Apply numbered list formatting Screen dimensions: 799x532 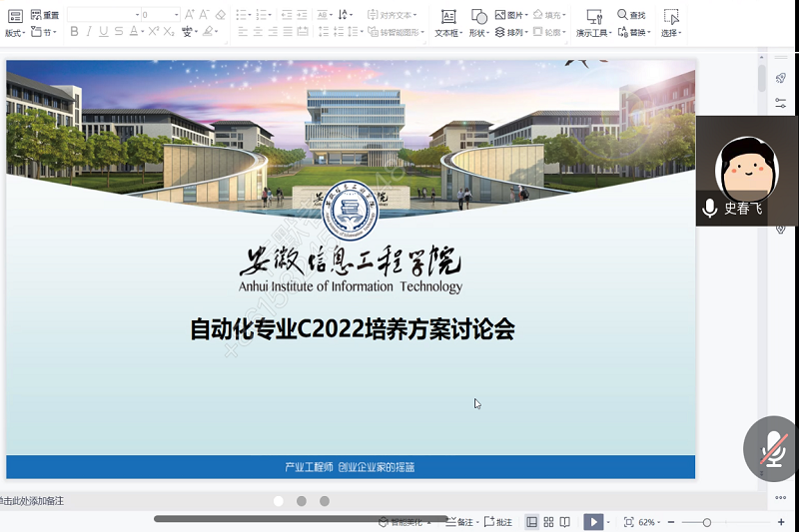(x=262, y=15)
